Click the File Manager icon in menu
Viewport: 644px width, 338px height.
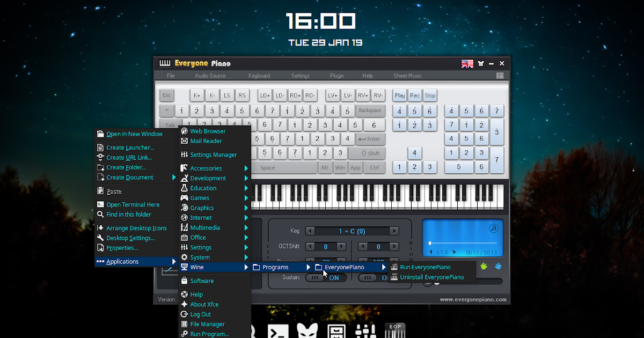pyautogui.click(x=184, y=324)
